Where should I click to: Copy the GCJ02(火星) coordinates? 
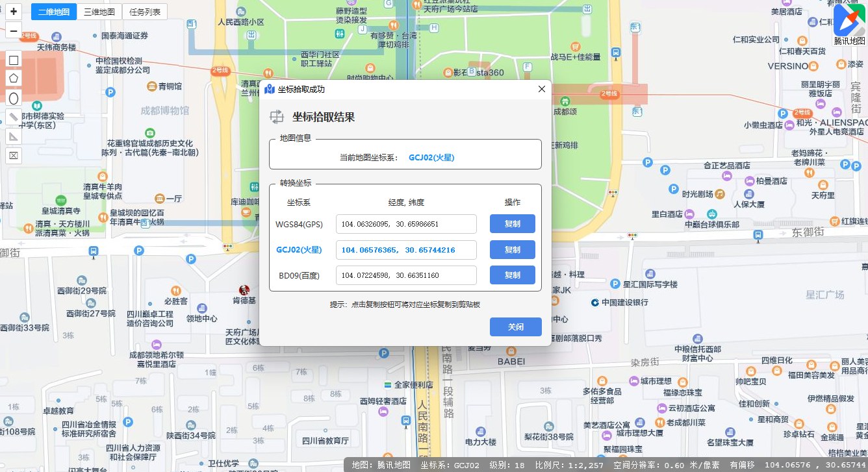[x=513, y=250]
